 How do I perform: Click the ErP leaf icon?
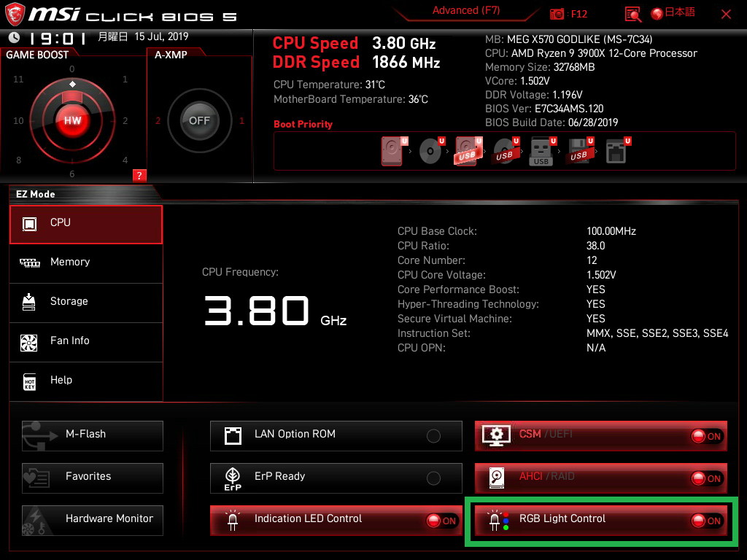233,478
